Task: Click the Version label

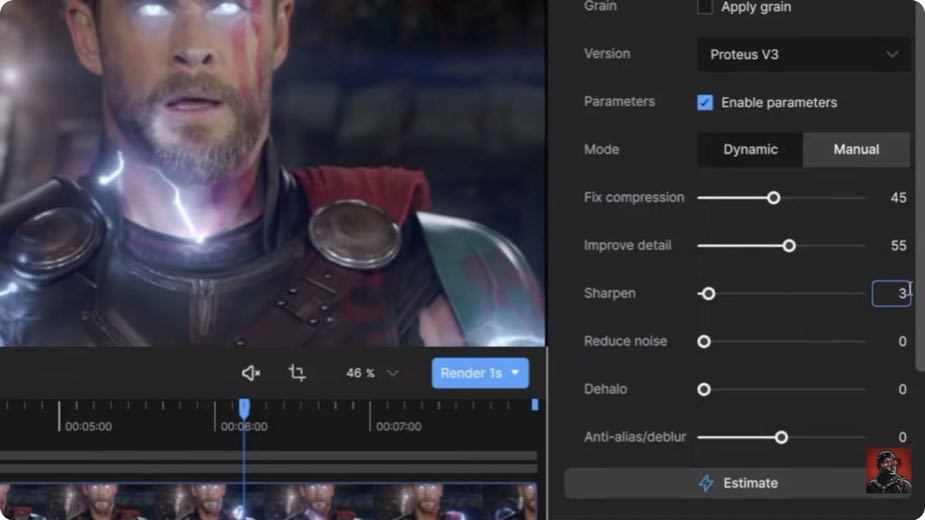Action: (x=606, y=54)
